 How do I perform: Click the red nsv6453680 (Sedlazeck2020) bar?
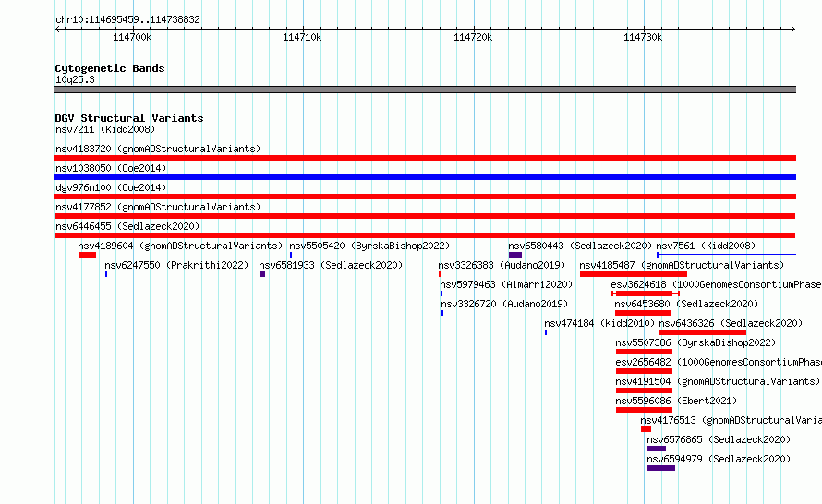point(643,313)
